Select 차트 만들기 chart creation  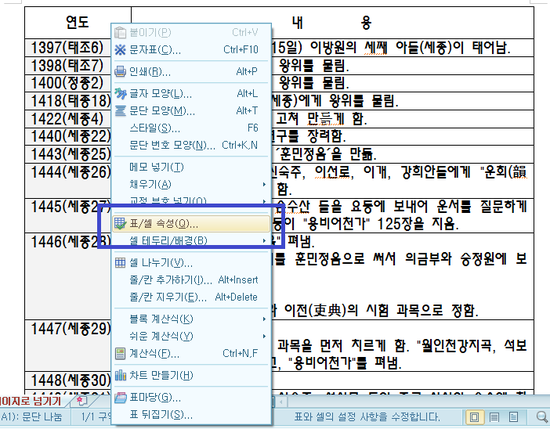pyautogui.click(x=191, y=375)
